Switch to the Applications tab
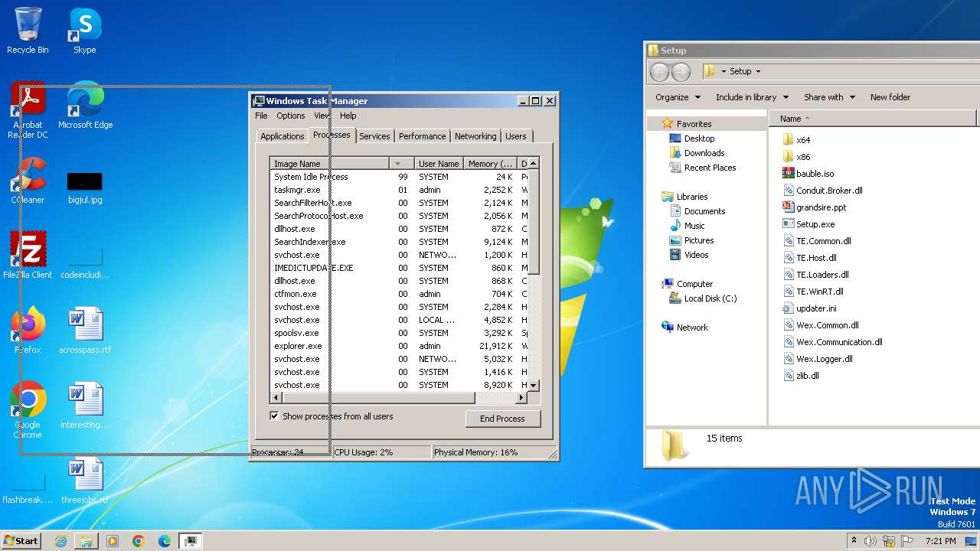The height and width of the screenshot is (551, 980). (x=282, y=136)
